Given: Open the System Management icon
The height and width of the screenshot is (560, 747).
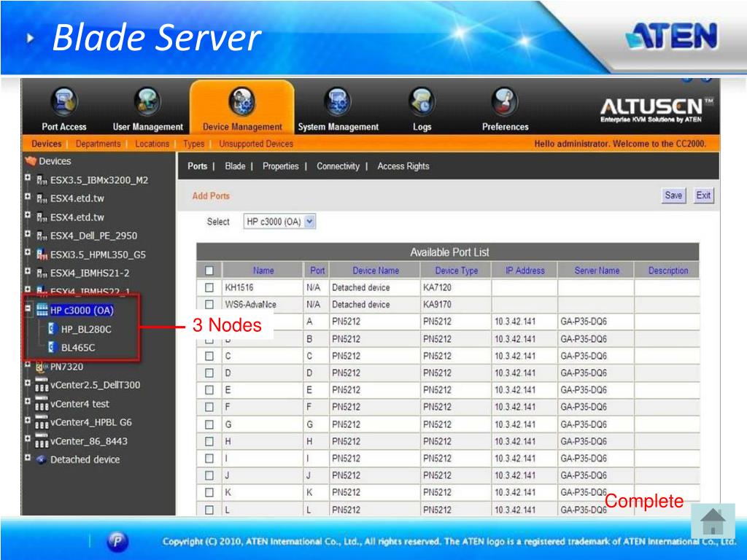Looking at the screenshot, I should coord(337,101).
